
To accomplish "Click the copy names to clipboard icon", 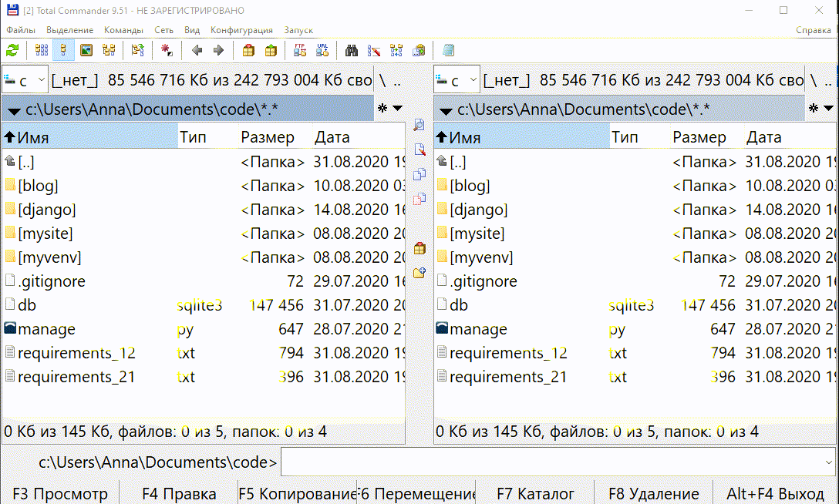I will 419,51.
